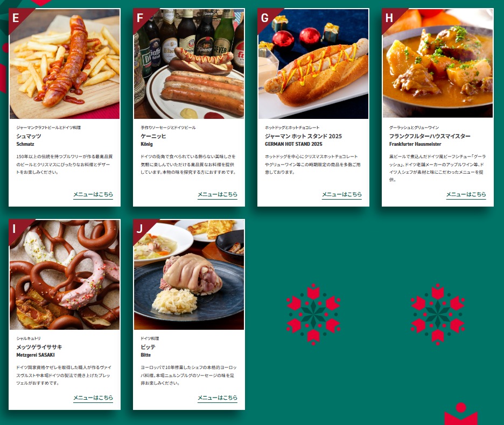Open the König sausage plate photo

point(189,64)
